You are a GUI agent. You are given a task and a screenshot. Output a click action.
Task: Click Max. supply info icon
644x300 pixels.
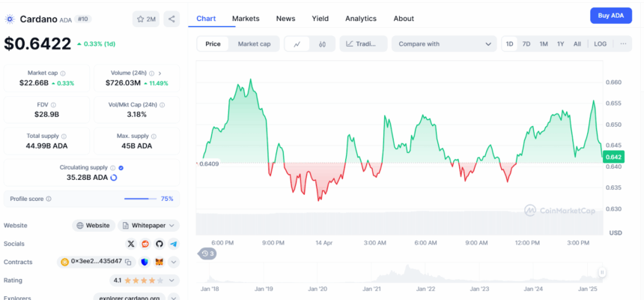pos(154,136)
